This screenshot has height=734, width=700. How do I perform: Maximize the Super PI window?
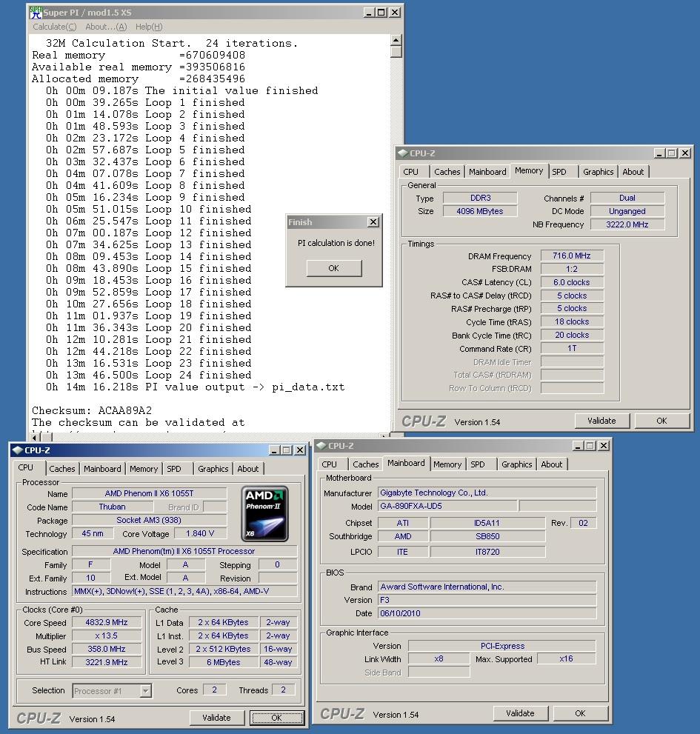[x=381, y=13]
